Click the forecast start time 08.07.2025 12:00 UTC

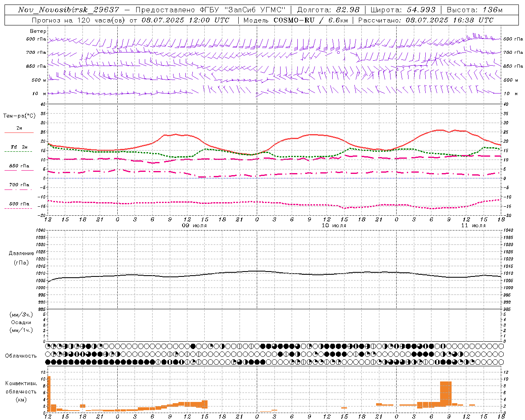[185, 20]
